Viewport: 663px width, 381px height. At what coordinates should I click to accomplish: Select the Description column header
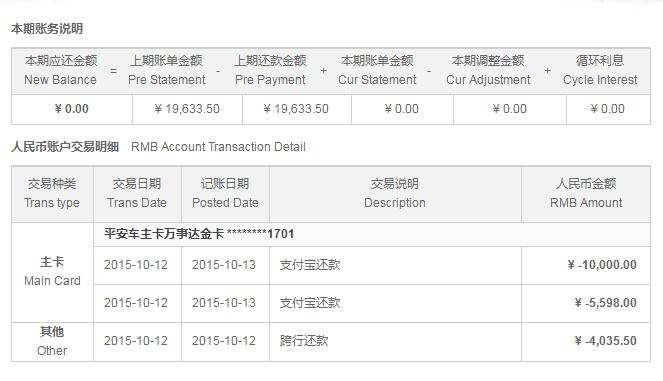395,194
